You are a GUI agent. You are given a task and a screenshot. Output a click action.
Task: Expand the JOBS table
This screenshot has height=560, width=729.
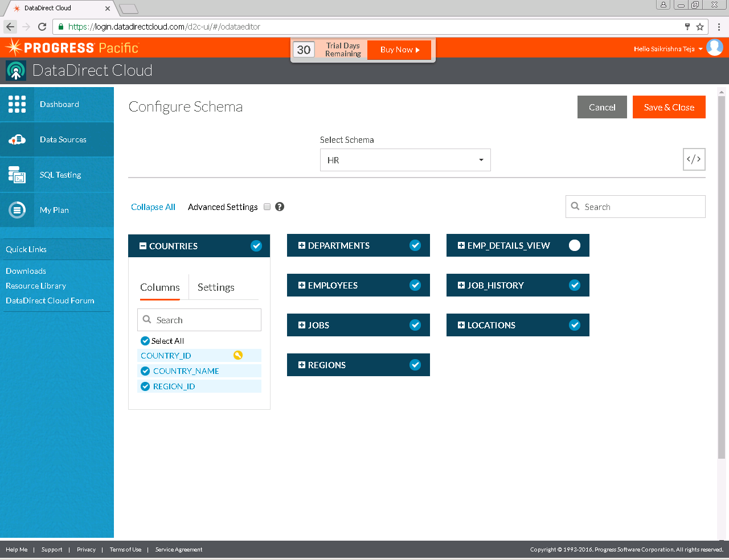click(302, 325)
